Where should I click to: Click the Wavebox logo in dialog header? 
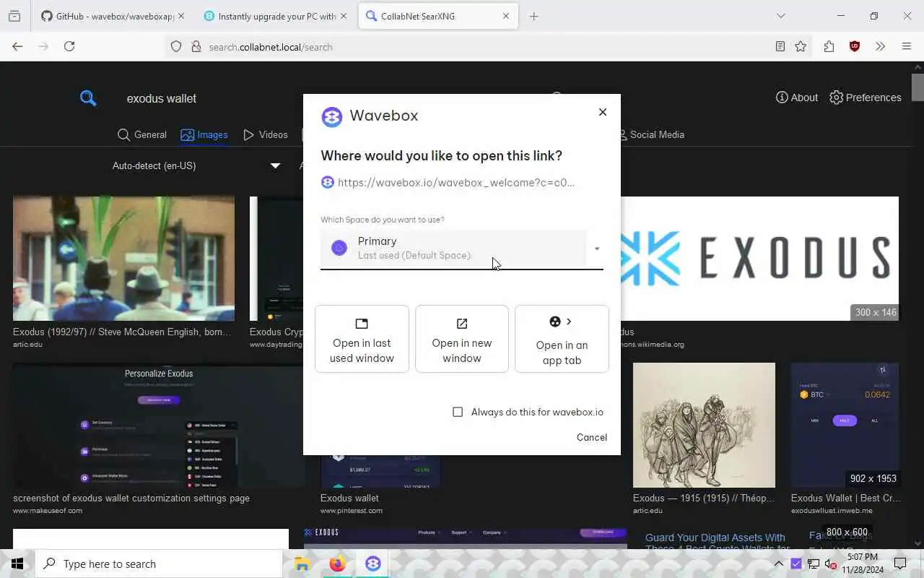click(331, 116)
